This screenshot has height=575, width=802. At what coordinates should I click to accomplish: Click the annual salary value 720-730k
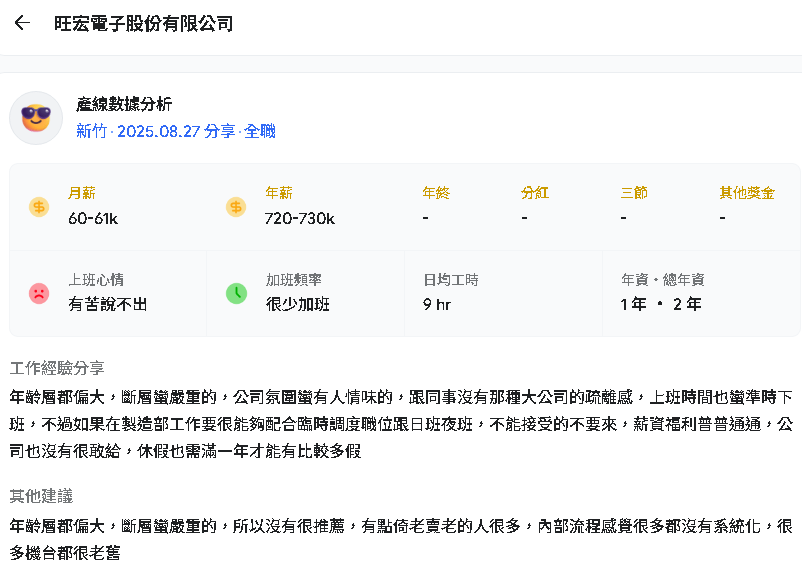coord(300,219)
